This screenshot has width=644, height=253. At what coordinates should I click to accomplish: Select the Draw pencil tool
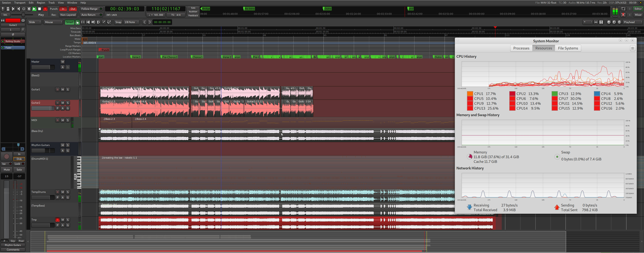pyautogui.click(x=104, y=22)
